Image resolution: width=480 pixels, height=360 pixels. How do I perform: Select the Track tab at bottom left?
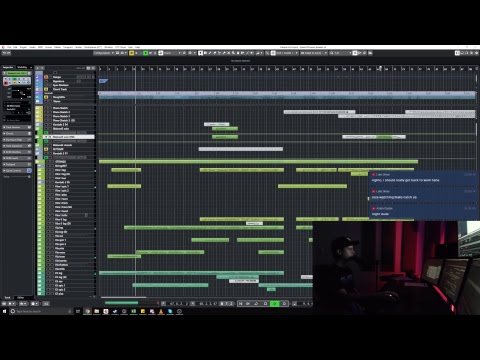pos(7,297)
